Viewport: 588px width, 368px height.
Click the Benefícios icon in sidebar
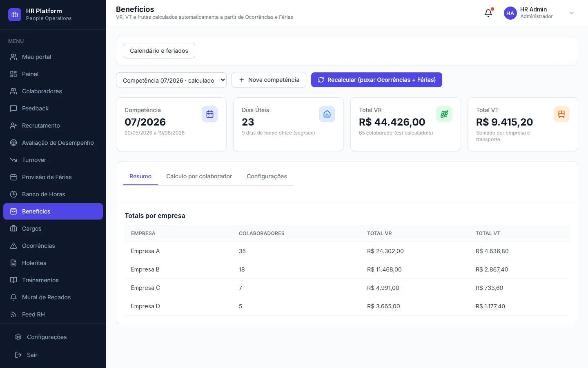point(13,211)
